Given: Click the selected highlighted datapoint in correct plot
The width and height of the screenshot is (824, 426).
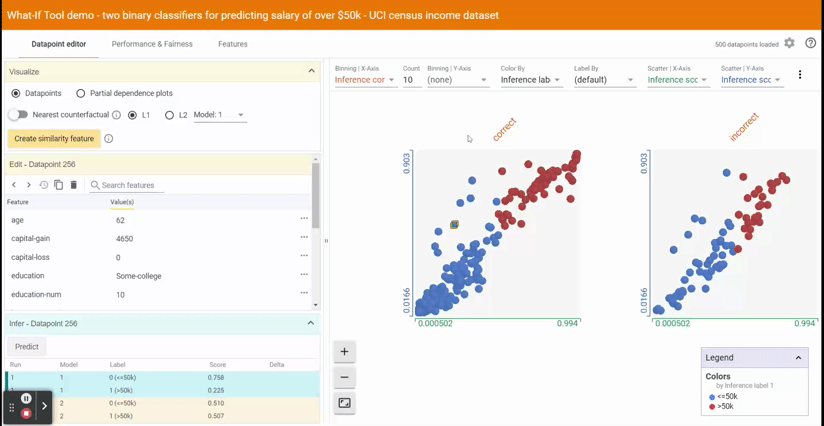Looking at the screenshot, I should tap(455, 224).
